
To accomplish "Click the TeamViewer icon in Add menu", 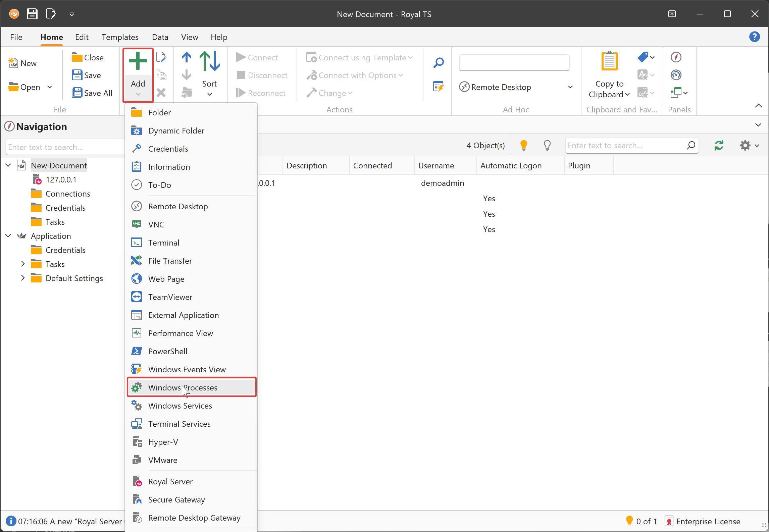I will pyautogui.click(x=137, y=297).
